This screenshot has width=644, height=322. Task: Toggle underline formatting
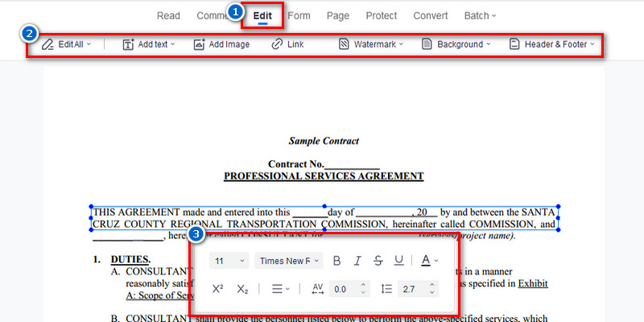[398, 261]
